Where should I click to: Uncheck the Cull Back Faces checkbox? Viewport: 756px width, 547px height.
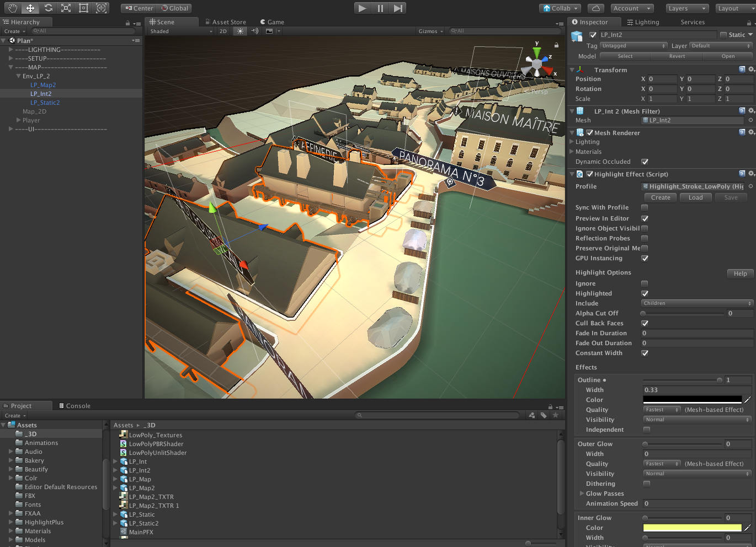pos(645,324)
